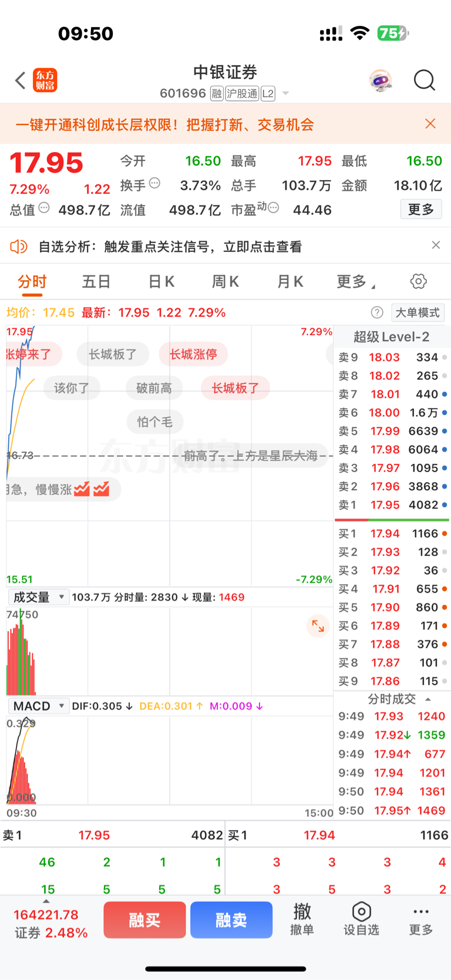Open chart settings gear icon

click(419, 281)
